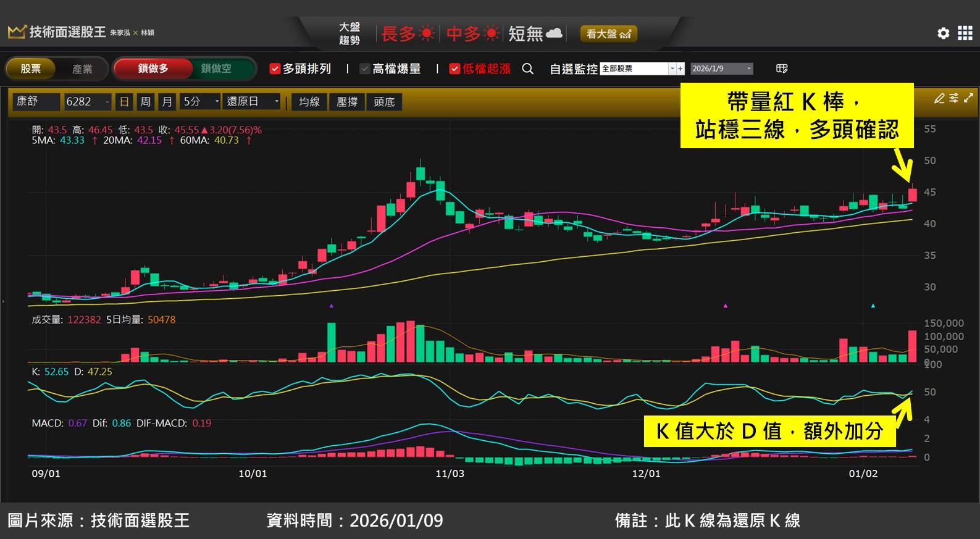Click the 頭底 top-bottom button
Screen dimensions: 980x539
(384, 102)
